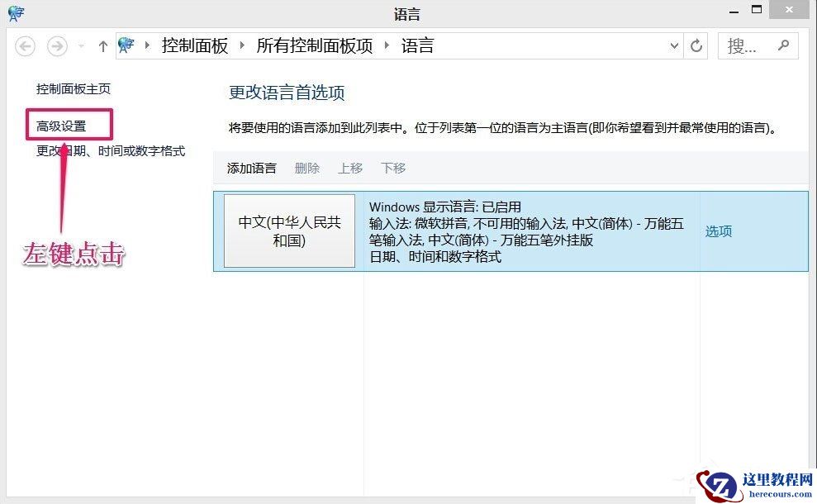The height and width of the screenshot is (504, 817).
Task: Navigate to 控制面板 via the breadcrumb
Action: pyautogui.click(x=195, y=45)
